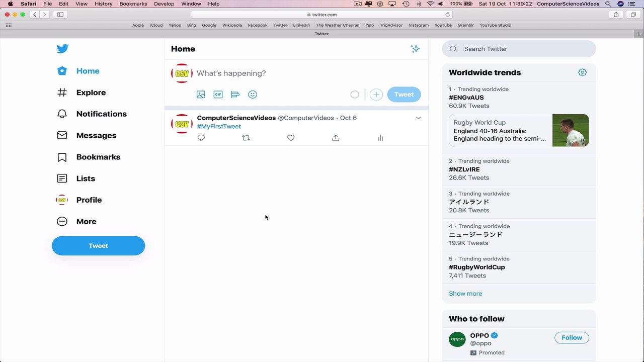
Task: Open the Profile avatar in sidebar
Action: pyautogui.click(x=62, y=200)
